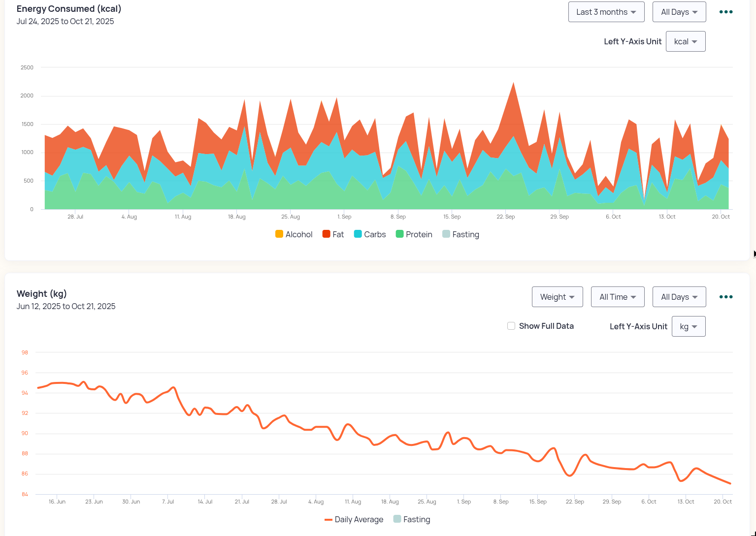Open the Last 3 months range dropdown
The height and width of the screenshot is (536, 756).
tap(606, 12)
